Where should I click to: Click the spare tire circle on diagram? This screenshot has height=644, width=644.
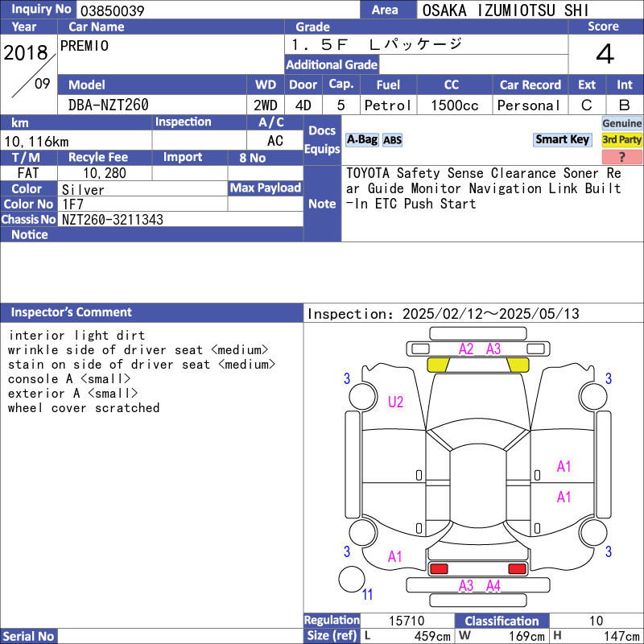tap(351, 579)
